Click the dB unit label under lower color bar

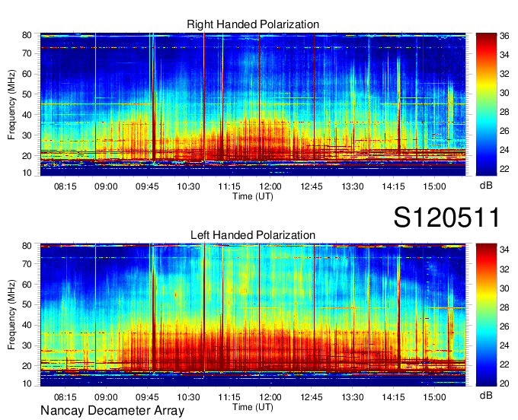click(x=486, y=396)
